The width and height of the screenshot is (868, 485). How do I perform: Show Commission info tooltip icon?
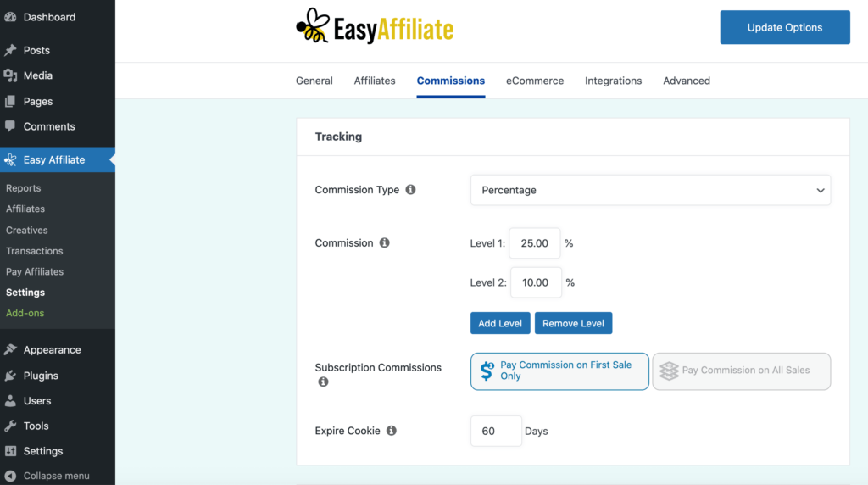click(384, 242)
